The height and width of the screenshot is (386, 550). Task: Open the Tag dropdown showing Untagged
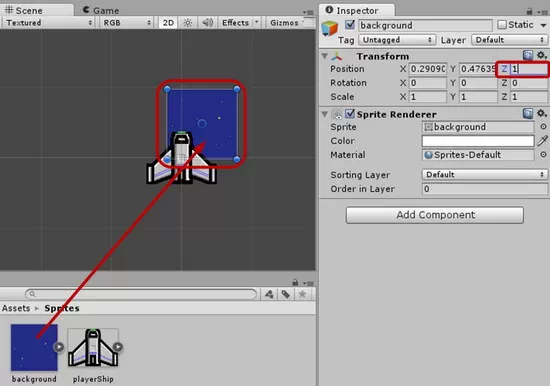pos(397,40)
